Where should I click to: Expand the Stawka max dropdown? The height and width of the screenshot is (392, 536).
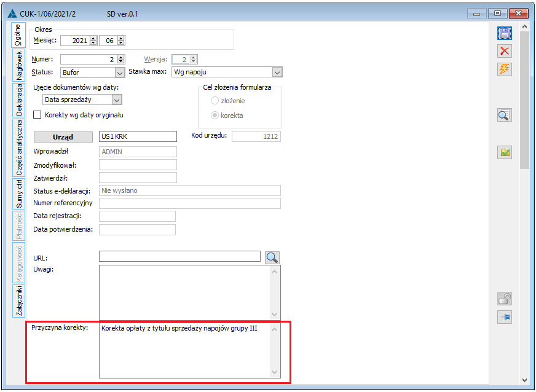point(277,72)
